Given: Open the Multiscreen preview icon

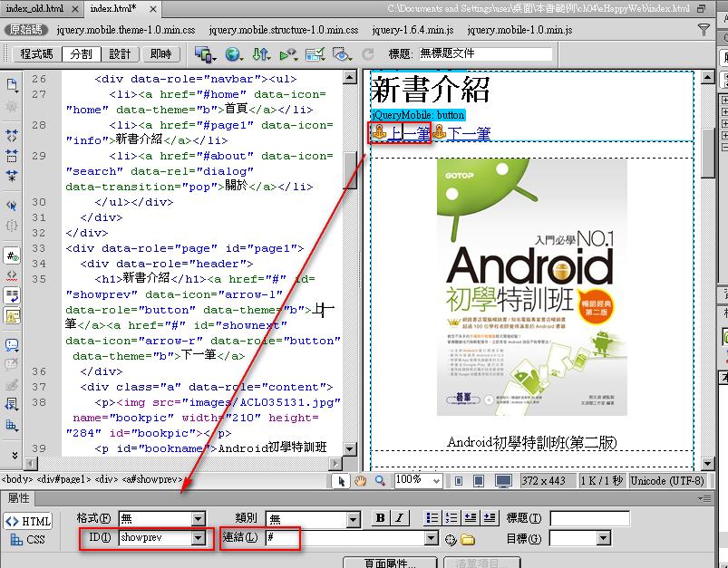Looking at the screenshot, I should [205, 54].
